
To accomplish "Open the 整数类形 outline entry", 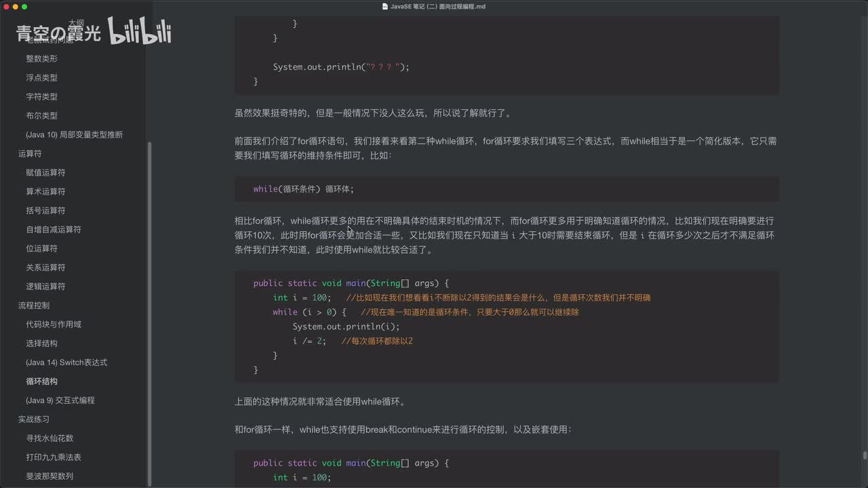I will [42, 59].
